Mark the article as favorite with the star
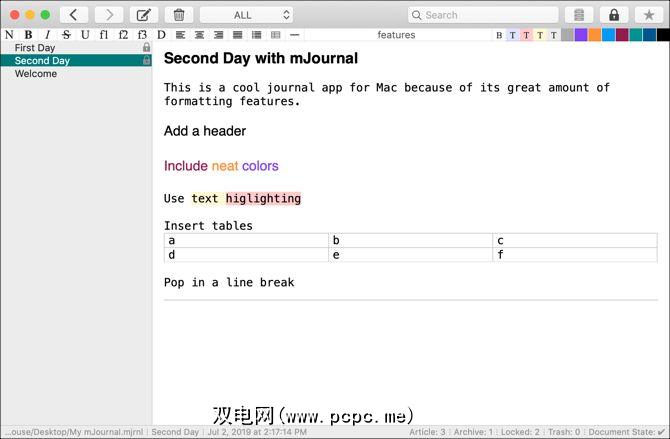 [649, 15]
